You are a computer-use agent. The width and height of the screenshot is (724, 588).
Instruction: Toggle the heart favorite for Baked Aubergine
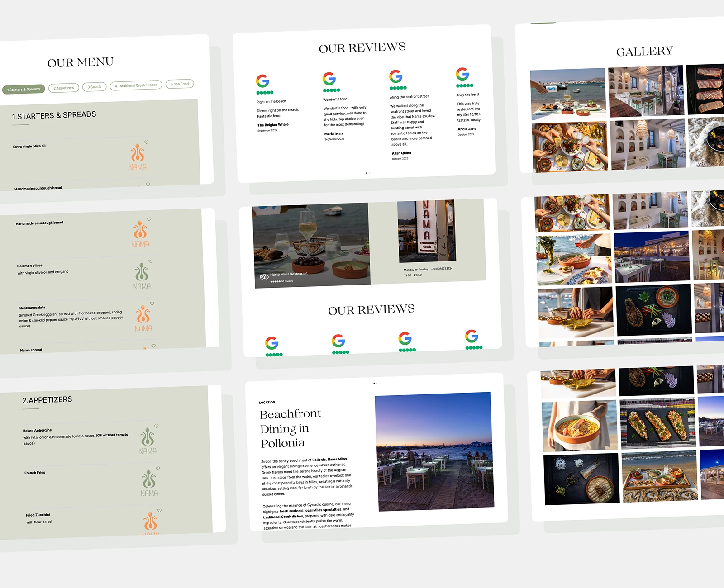pyautogui.click(x=157, y=426)
